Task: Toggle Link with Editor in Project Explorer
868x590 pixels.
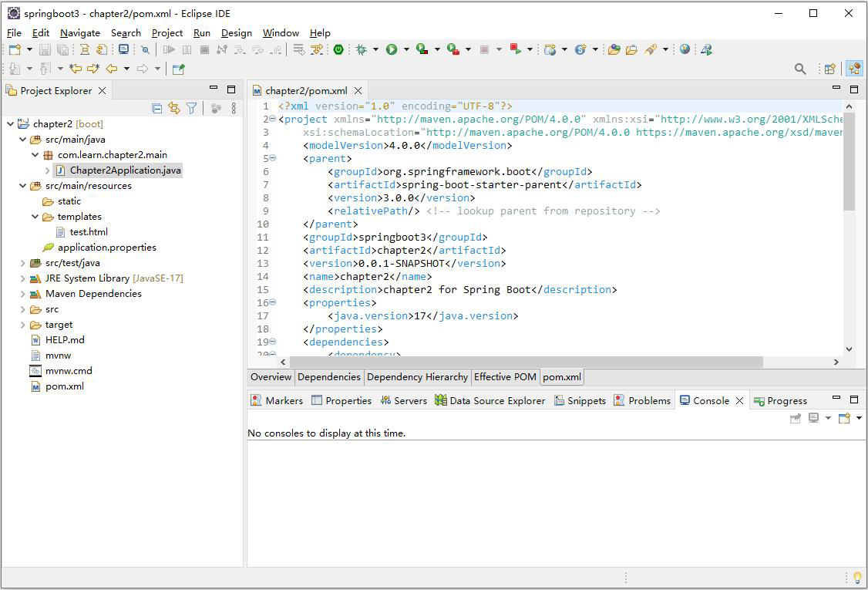Action: tap(174, 109)
